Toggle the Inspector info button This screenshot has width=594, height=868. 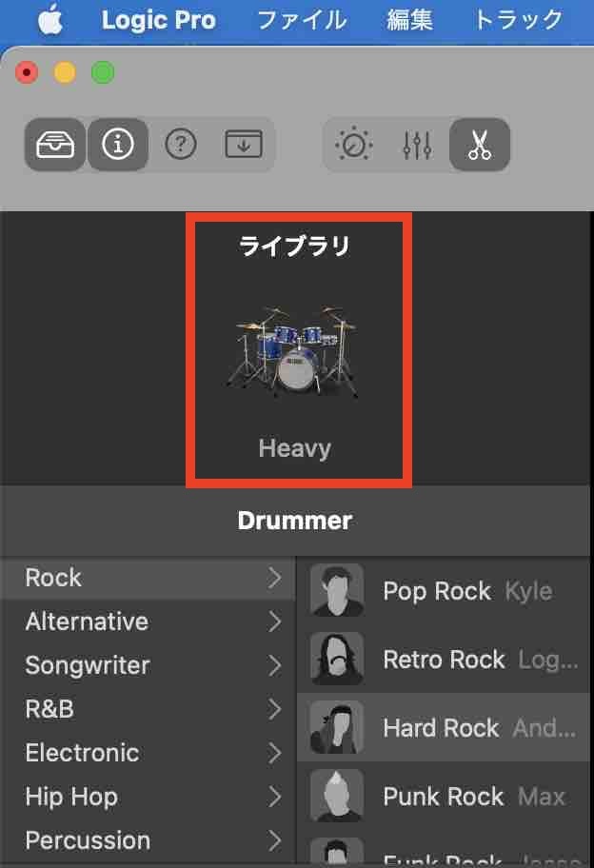point(118,145)
